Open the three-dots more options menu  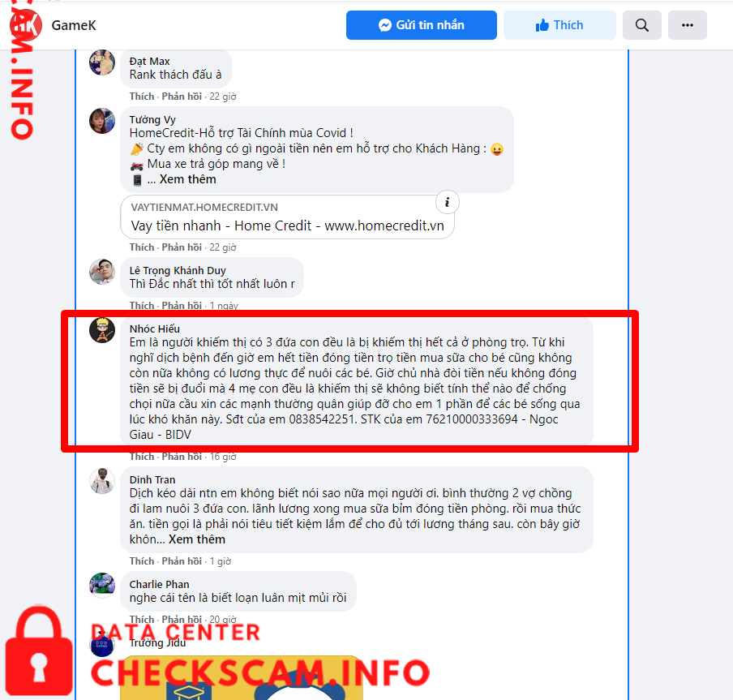(x=688, y=25)
